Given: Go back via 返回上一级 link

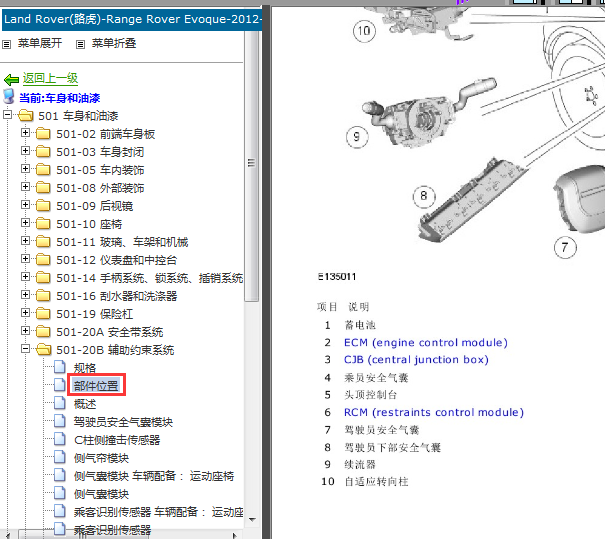Looking at the screenshot, I should 50,78.
